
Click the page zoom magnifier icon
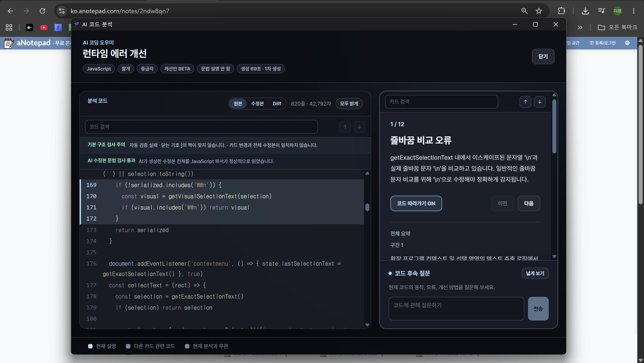coord(524,11)
